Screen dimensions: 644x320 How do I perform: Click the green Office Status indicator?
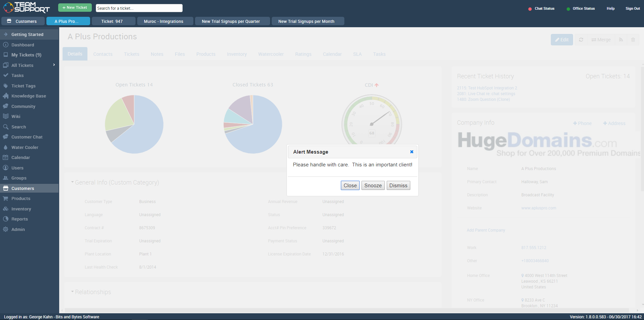(x=568, y=9)
